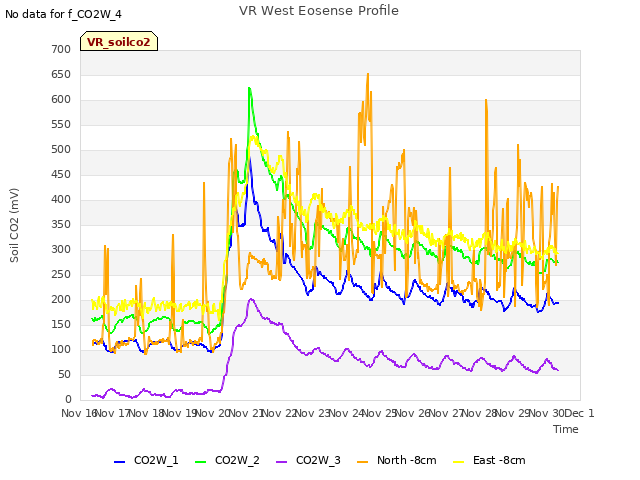This screenshot has width=640, height=480.
Task: Click the chart title VR West Eosense Profile
Action: pos(319,11)
